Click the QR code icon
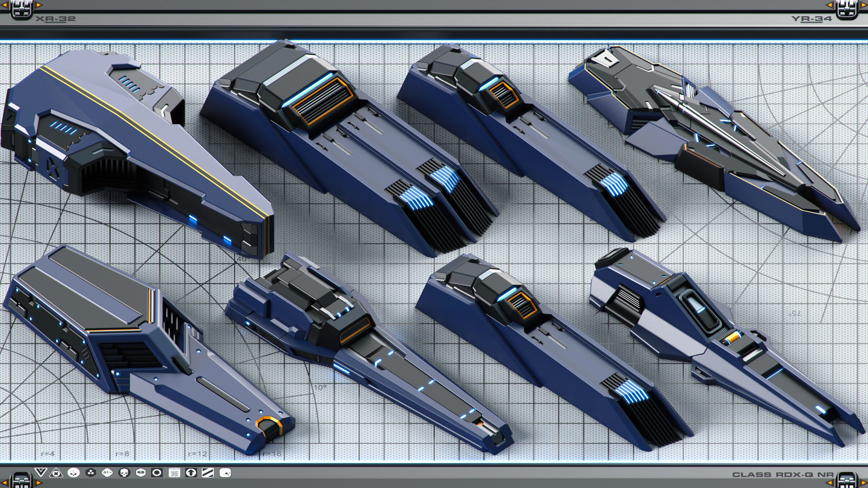The height and width of the screenshot is (488, 868). [175, 473]
